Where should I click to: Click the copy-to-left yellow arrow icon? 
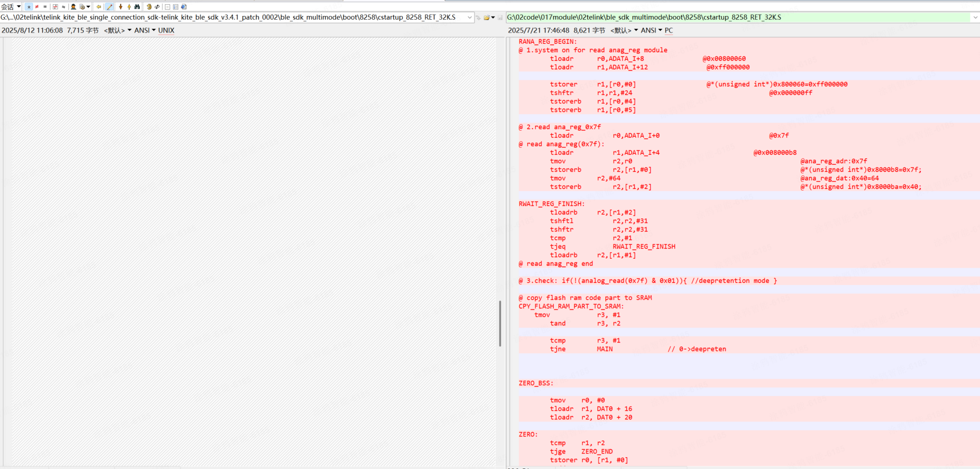(99, 7)
